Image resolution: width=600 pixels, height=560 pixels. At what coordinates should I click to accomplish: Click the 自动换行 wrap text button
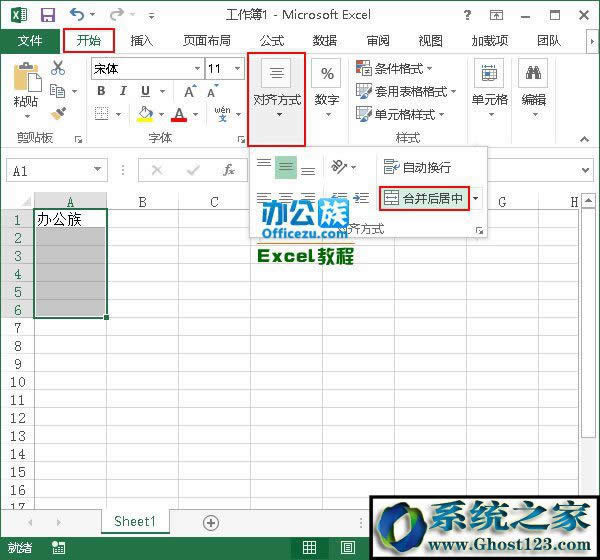[x=418, y=167]
